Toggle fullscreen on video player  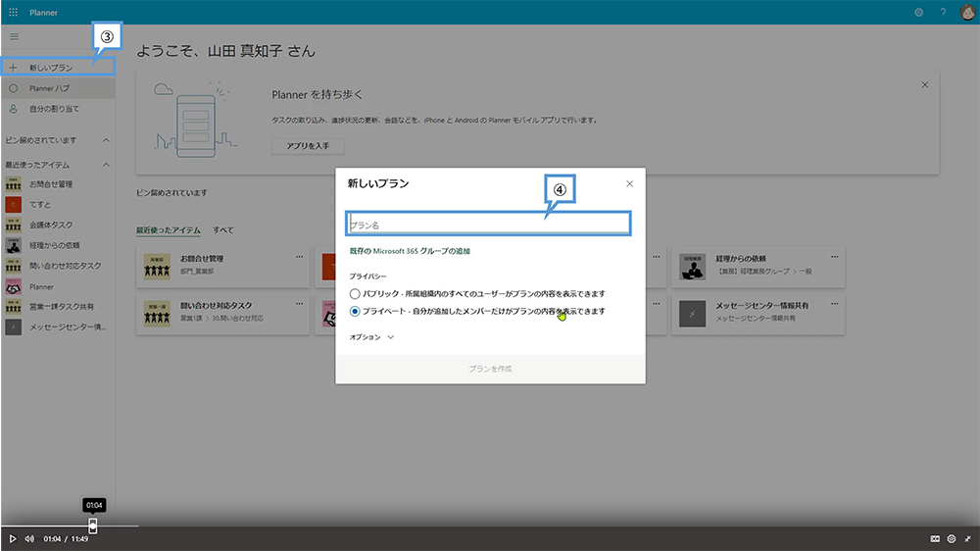coord(967,538)
